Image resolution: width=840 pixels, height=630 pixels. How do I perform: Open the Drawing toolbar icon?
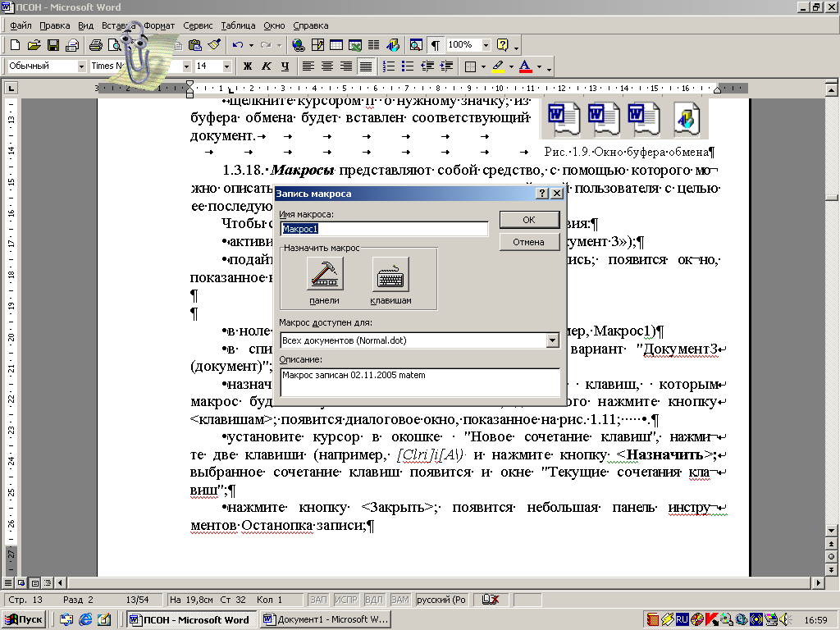pos(393,46)
